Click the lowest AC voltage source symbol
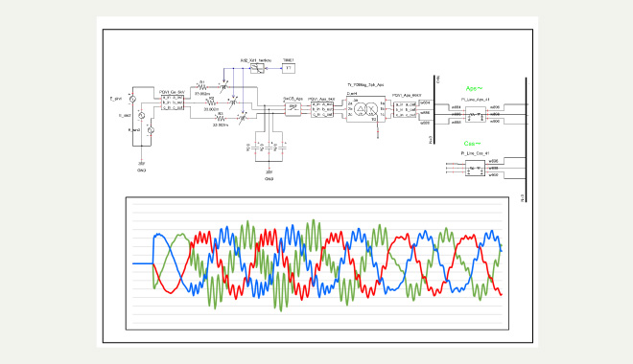This screenshot has height=364, width=633. point(151,130)
